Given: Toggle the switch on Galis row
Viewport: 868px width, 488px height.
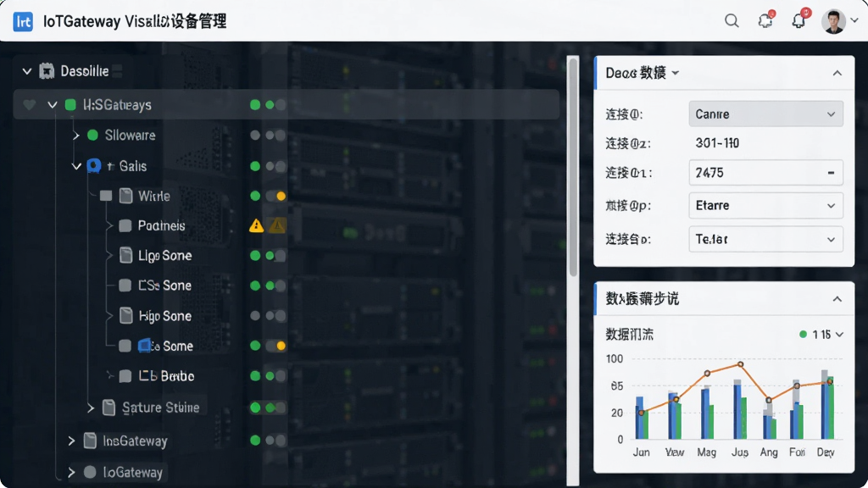Looking at the screenshot, I should pos(275,165).
